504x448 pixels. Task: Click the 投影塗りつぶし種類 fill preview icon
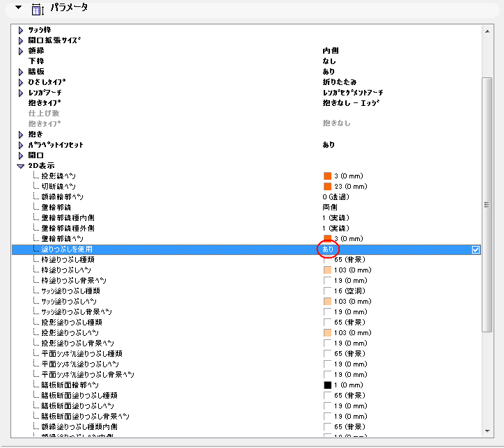pyautogui.click(x=327, y=323)
